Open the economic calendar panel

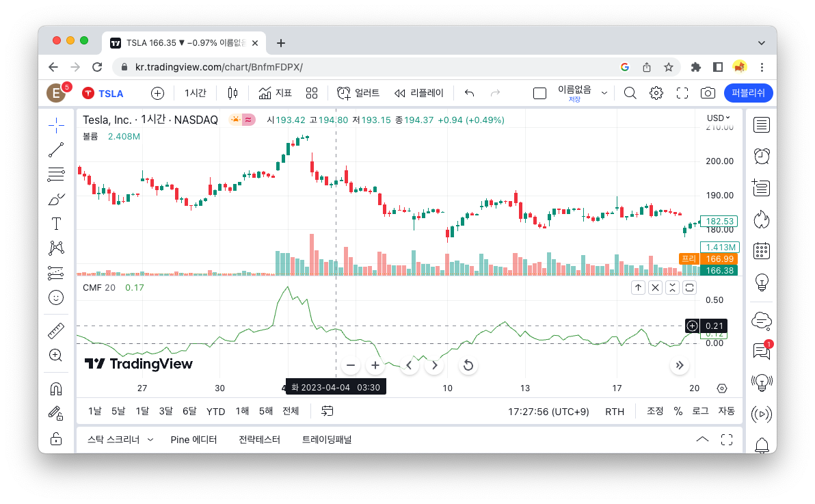pyautogui.click(x=762, y=251)
